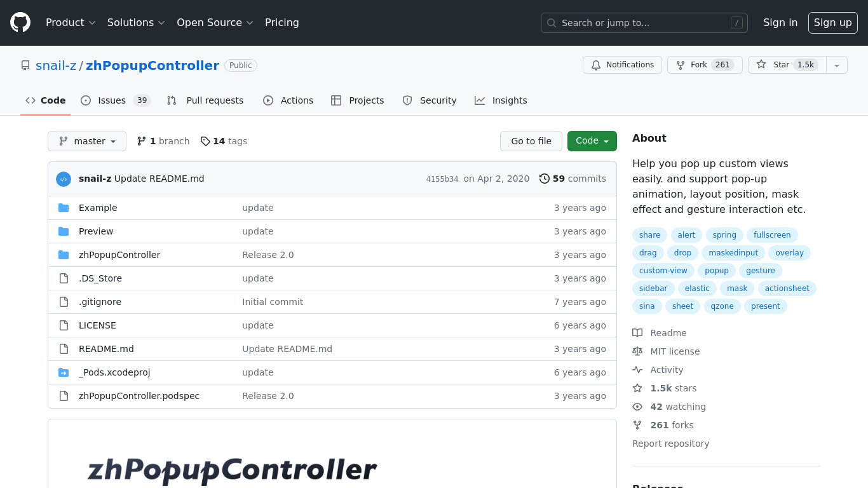Click the zhPopupController folder icon
The height and width of the screenshot is (488, 868).
pyautogui.click(x=64, y=255)
